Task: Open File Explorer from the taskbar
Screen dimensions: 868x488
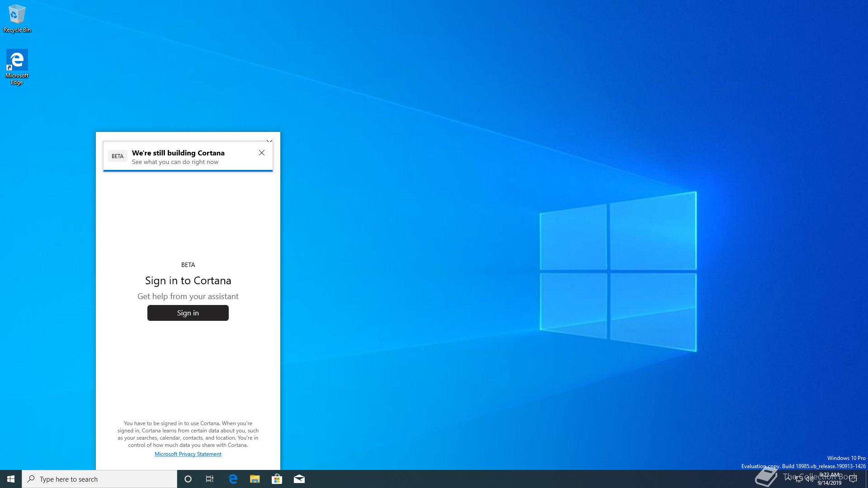Action: [x=255, y=479]
